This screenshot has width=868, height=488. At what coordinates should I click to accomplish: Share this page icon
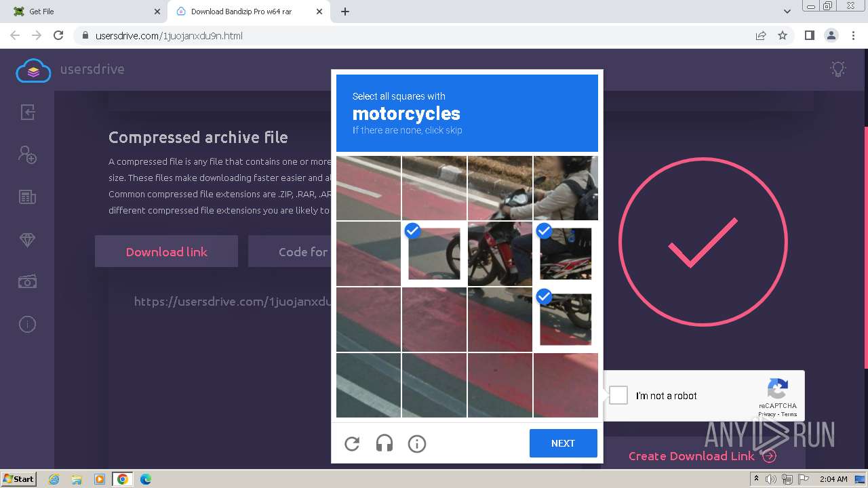point(761,36)
